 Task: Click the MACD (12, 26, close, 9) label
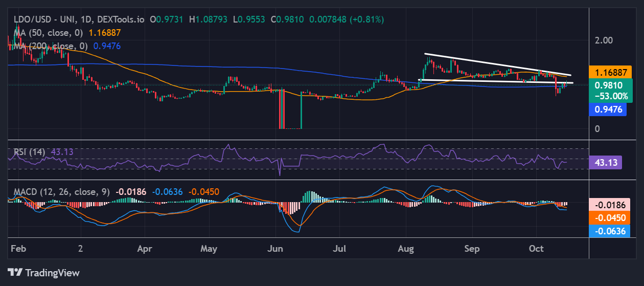[61, 192]
